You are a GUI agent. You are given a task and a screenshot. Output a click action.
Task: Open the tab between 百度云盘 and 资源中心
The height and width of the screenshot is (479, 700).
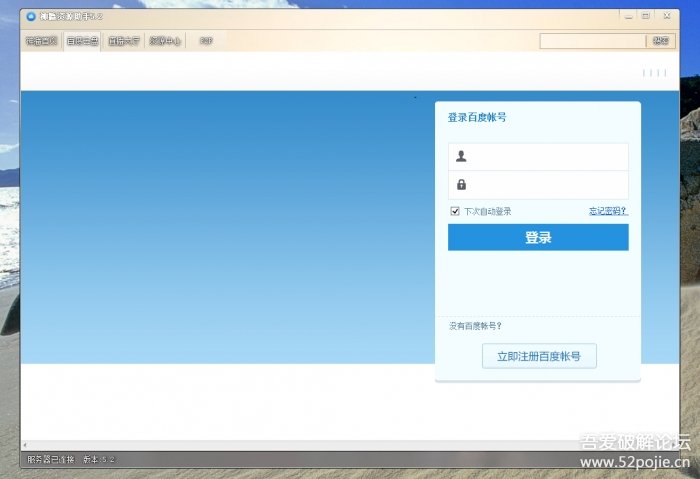click(124, 41)
